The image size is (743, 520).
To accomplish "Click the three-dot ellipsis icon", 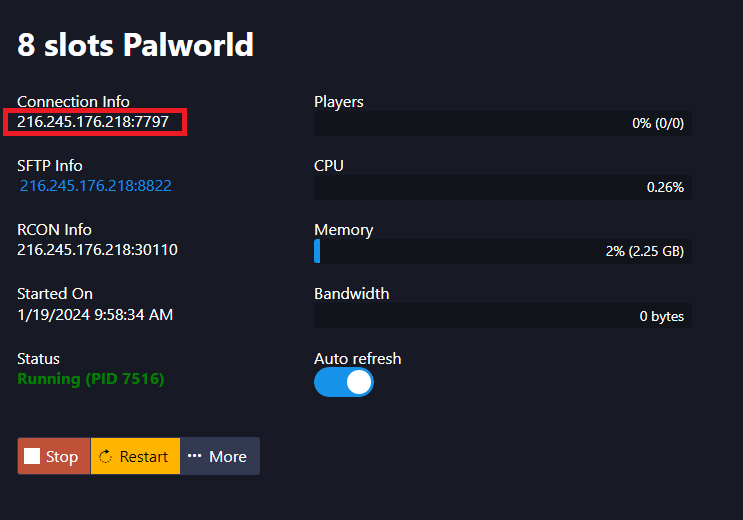I will [194, 456].
